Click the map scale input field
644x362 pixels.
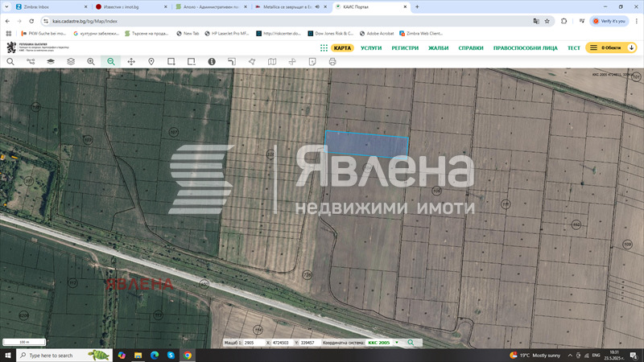coord(250,343)
